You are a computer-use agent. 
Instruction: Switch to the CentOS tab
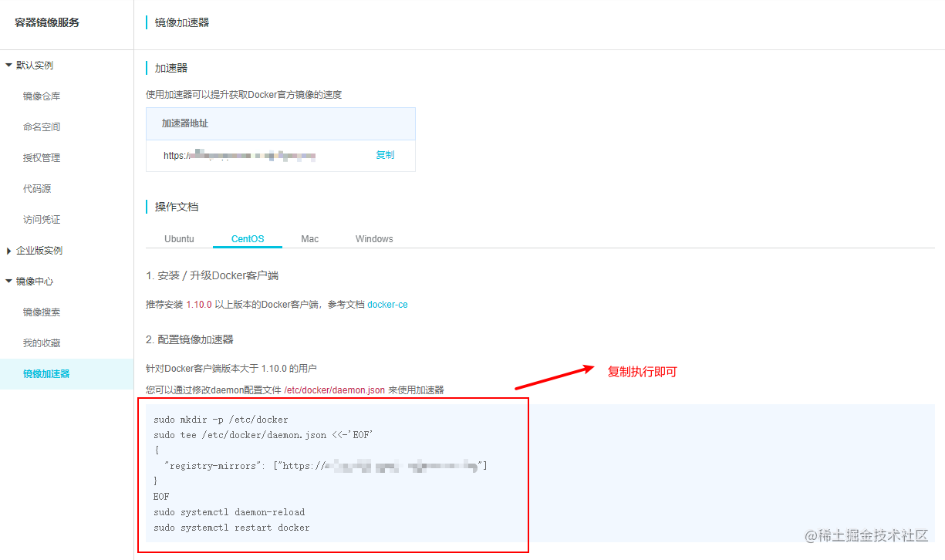[248, 239]
